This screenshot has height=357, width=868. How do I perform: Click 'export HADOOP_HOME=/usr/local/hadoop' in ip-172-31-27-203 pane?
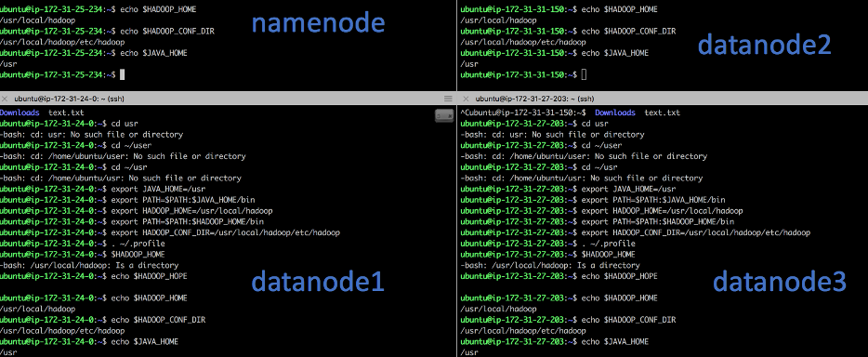(662, 211)
